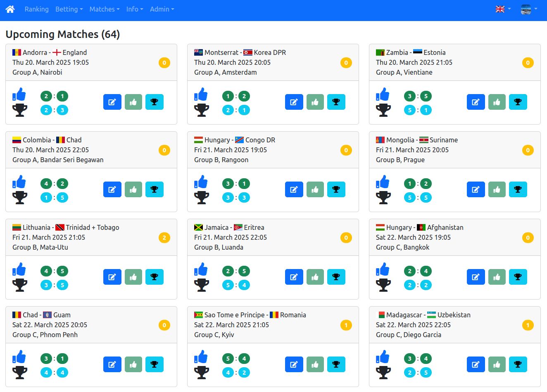Click thumbs-up button for Madagascar - Uzbekistan
The height and width of the screenshot is (392, 547).
pyautogui.click(x=497, y=364)
